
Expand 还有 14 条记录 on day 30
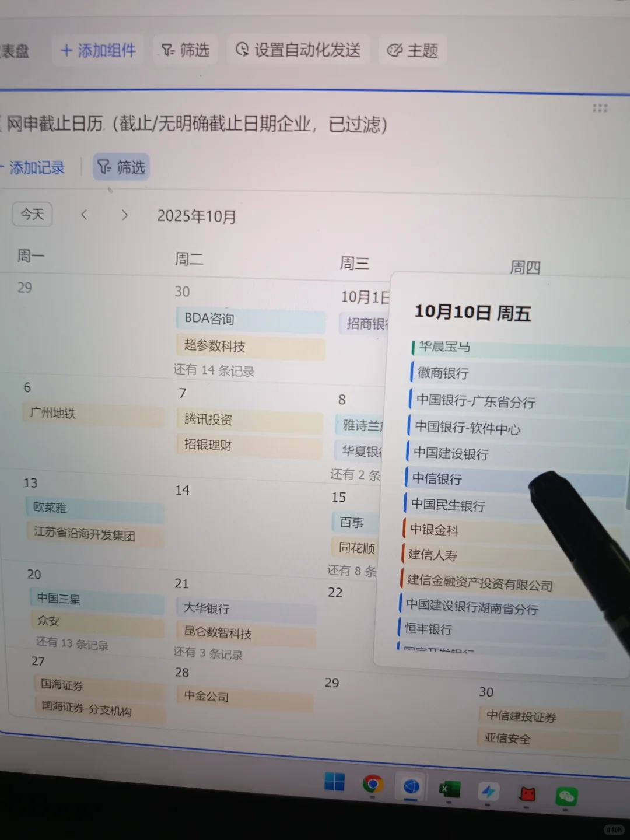pyautogui.click(x=214, y=370)
